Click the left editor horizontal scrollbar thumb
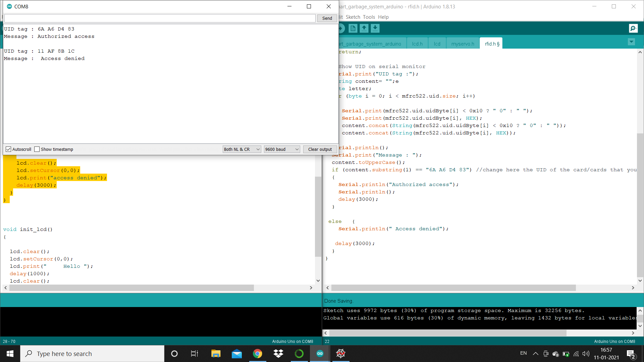Image resolution: width=644 pixels, height=362 pixels. pyautogui.click(x=131, y=288)
